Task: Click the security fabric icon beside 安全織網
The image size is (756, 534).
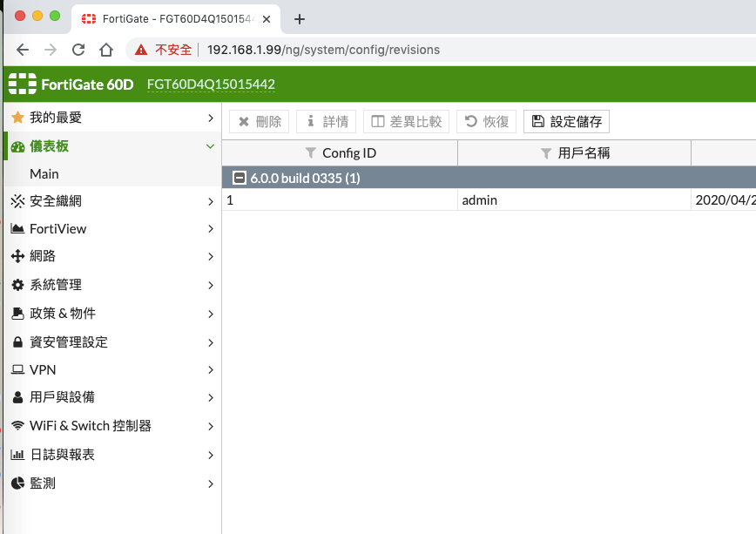Action: pyautogui.click(x=17, y=201)
